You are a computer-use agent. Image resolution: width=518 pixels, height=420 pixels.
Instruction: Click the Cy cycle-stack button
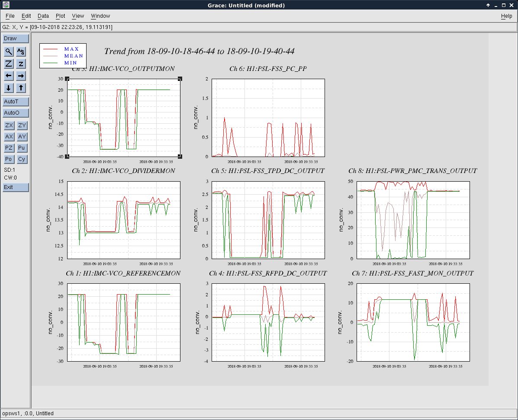(x=22, y=159)
